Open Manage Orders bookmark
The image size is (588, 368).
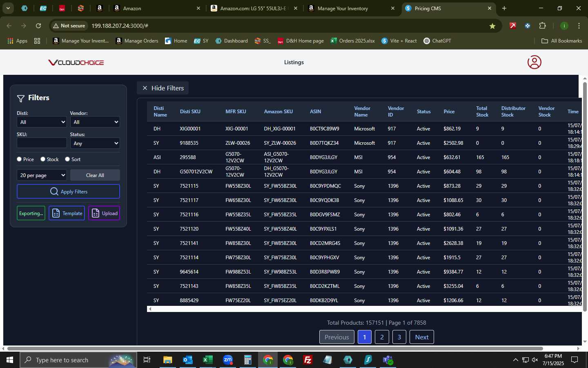[x=137, y=41]
